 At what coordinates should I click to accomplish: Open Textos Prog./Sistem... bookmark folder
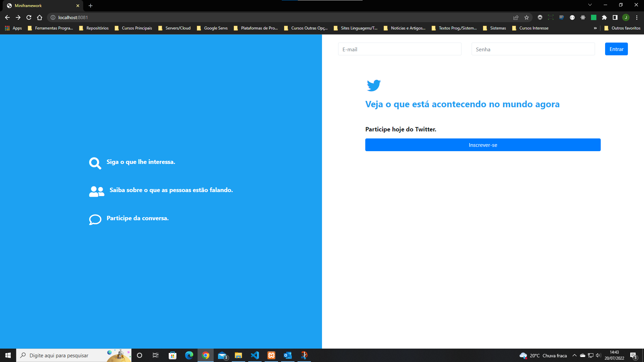(x=454, y=28)
